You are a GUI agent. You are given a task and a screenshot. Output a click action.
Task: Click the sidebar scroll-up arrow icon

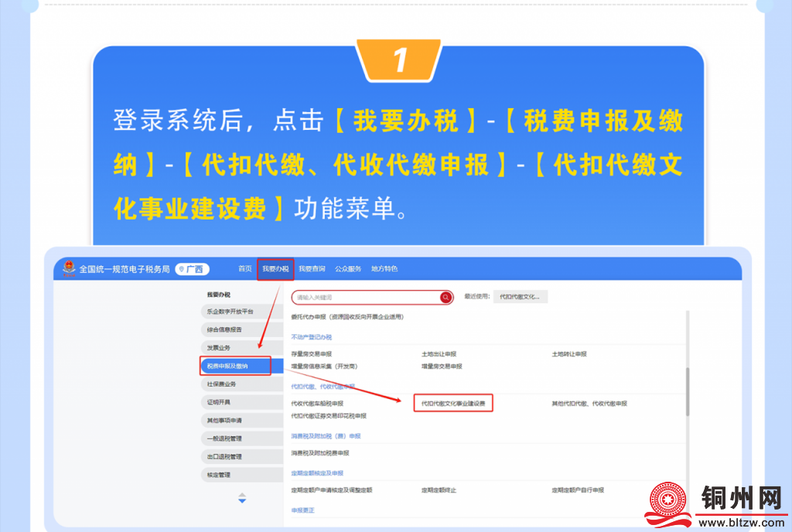point(242,494)
